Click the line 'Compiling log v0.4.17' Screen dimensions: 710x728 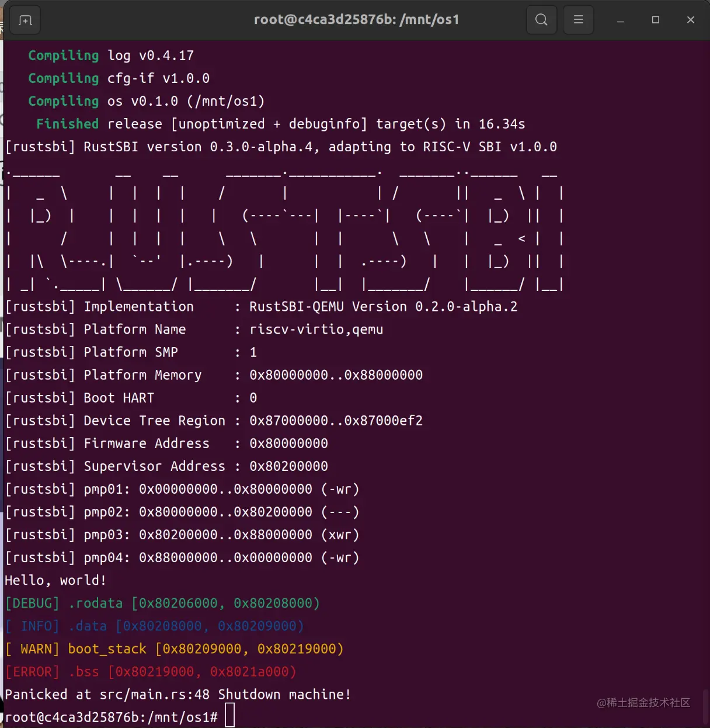tap(111, 56)
